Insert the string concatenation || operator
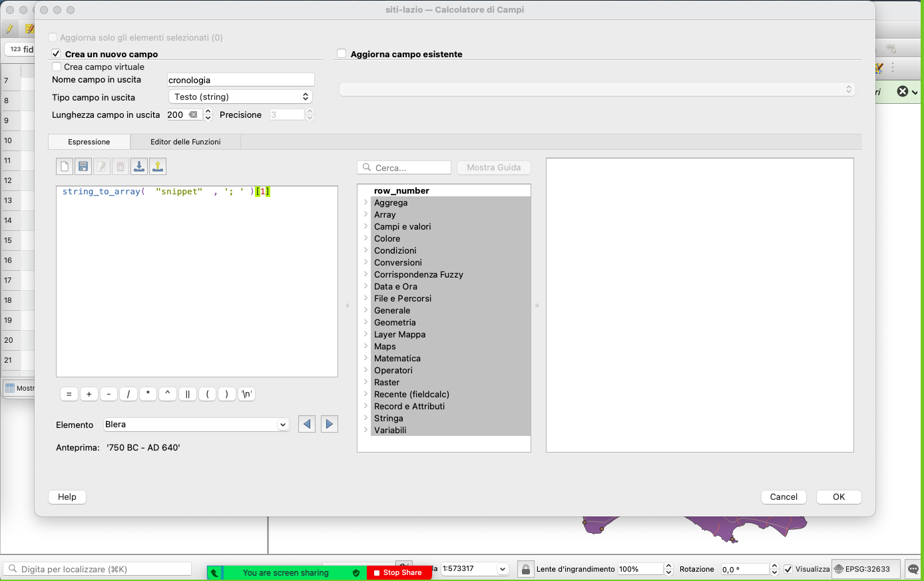The height and width of the screenshot is (581, 924). (x=187, y=394)
